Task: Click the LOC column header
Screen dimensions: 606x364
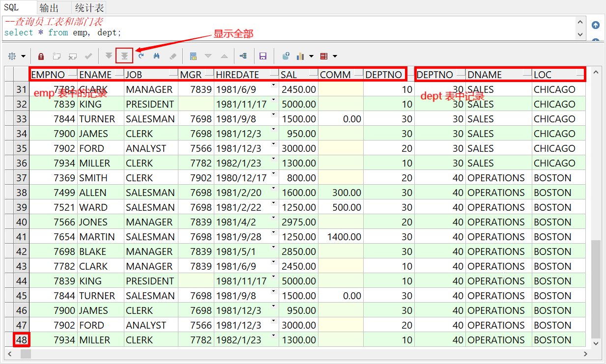Action: (559, 75)
